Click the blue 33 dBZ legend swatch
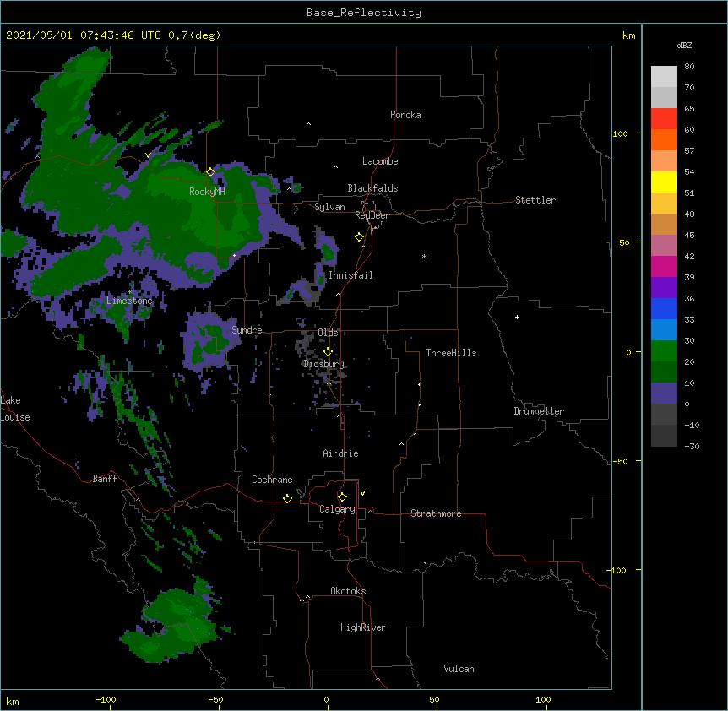This screenshot has height=711, width=728. [664, 308]
